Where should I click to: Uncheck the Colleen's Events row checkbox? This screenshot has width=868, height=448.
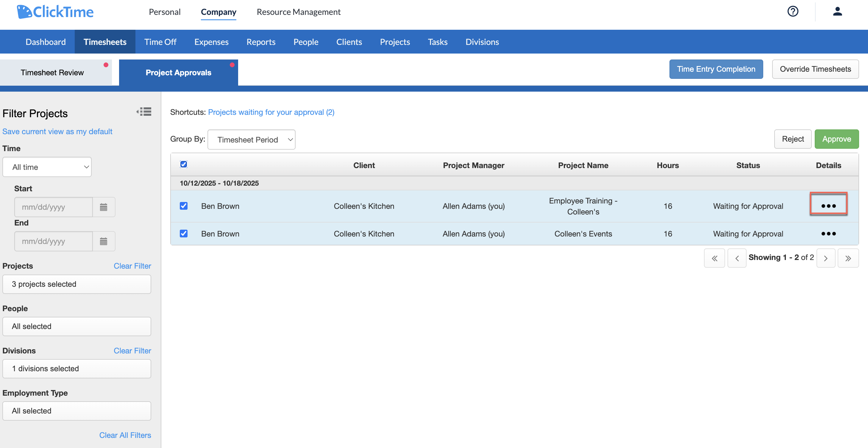tap(184, 234)
